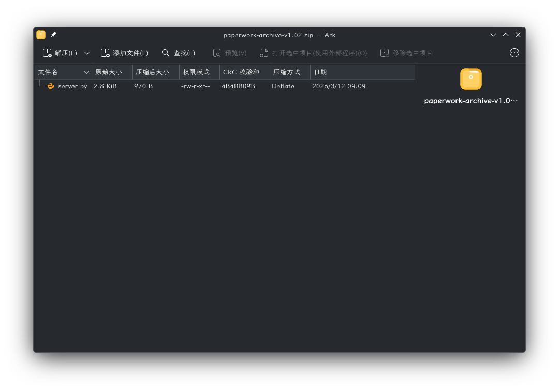559x392 pixels.
Task: Click the CRC value 4B4BB09B
Action: pos(238,86)
